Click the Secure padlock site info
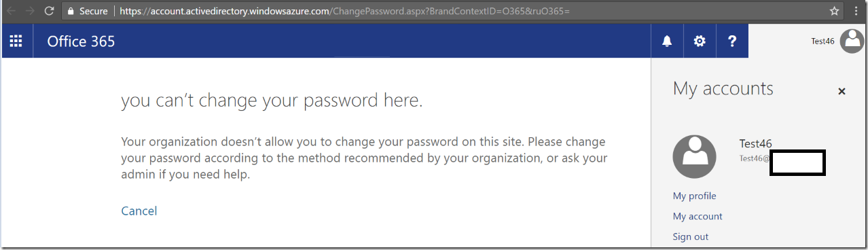This screenshot has width=868, height=250. click(88, 11)
